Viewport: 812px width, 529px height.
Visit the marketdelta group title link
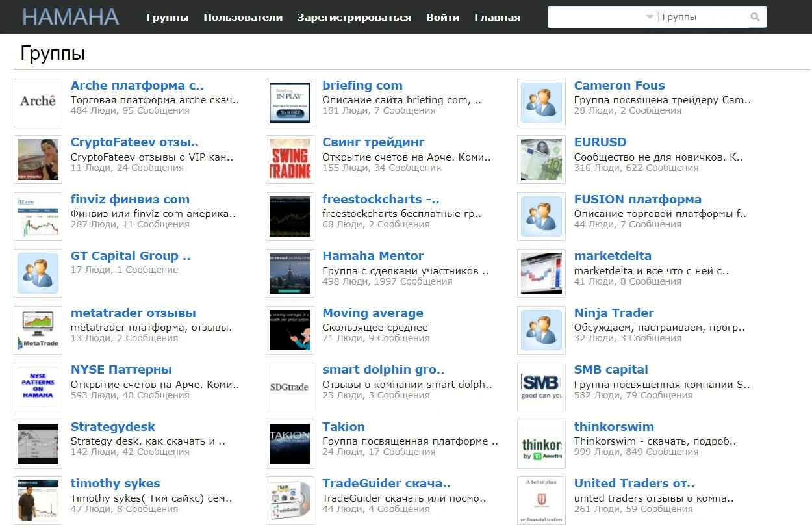pos(613,255)
